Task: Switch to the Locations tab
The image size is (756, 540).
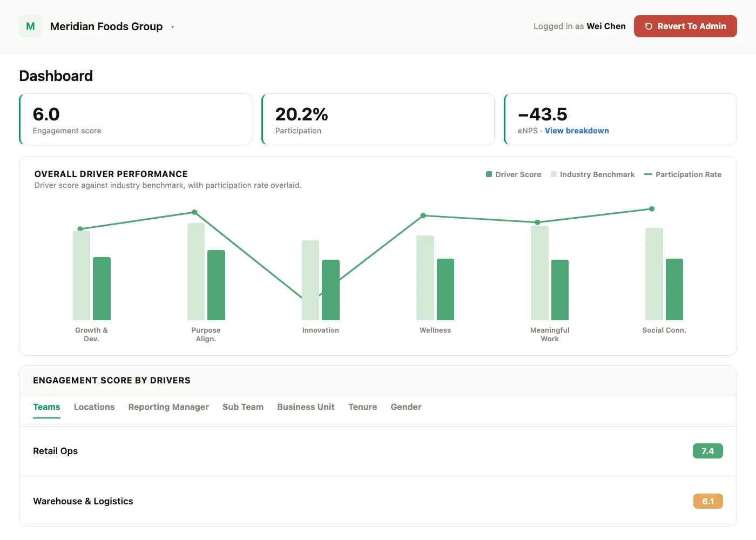Action: (x=94, y=407)
